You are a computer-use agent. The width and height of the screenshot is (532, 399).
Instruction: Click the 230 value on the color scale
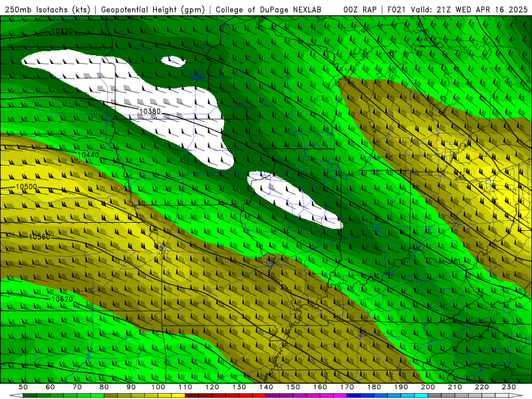pyautogui.click(x=509, y=387)
